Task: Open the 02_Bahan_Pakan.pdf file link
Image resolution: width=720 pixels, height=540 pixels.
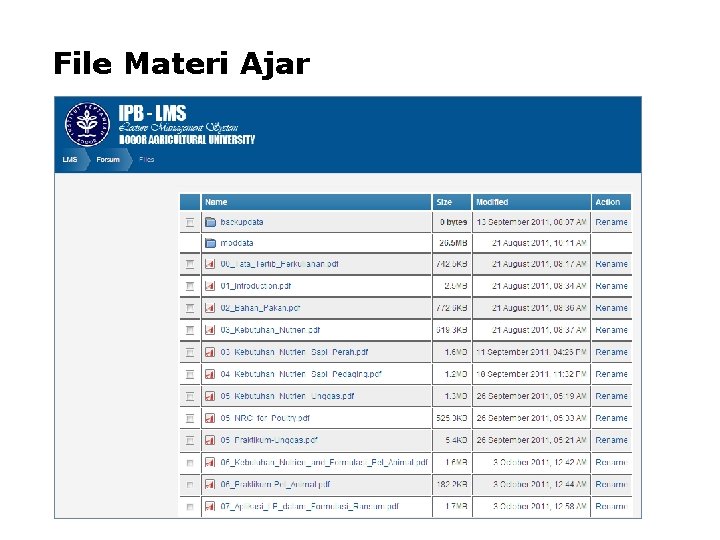Action: [260, 308]
